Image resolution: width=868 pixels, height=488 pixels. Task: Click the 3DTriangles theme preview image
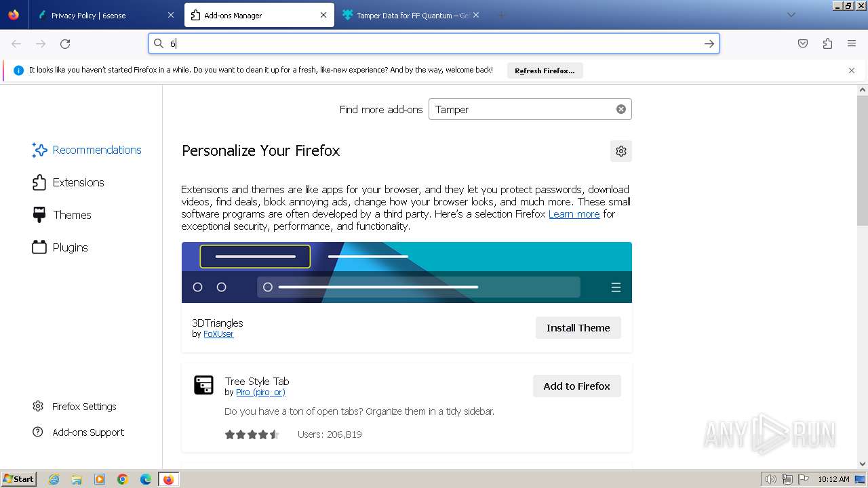[x=406, y=272]
